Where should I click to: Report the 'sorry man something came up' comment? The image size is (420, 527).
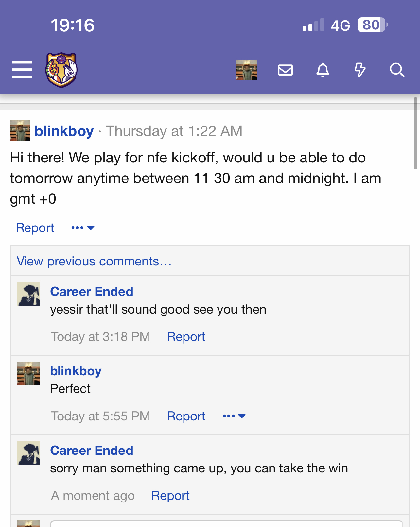click(x=170, y=496)
